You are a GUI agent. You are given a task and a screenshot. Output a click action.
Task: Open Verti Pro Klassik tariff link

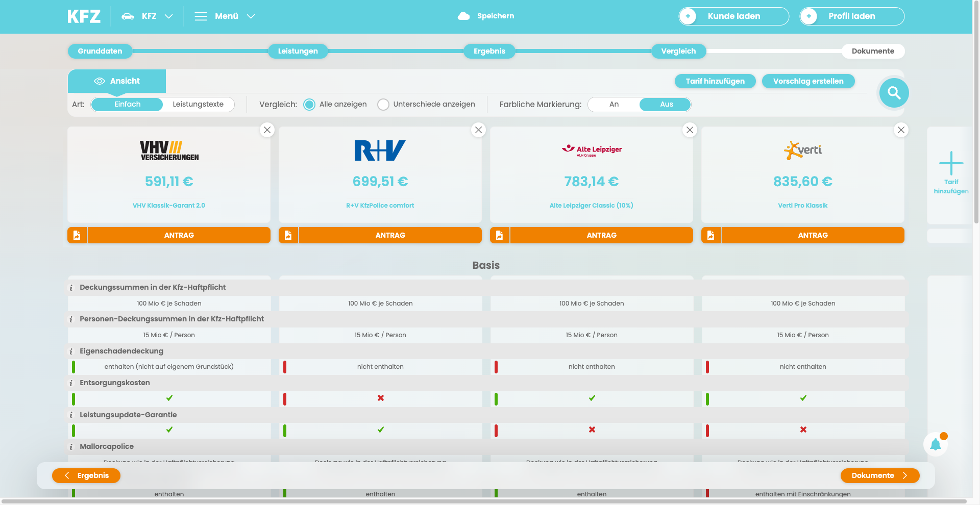pyautogui.click(x=803, y=206)
